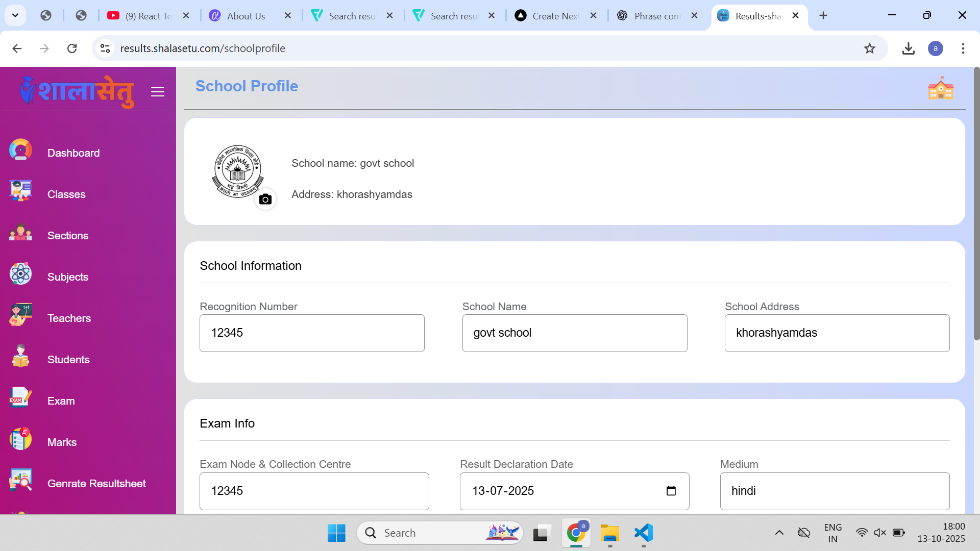Open the Sections sidebar icon

20,233
